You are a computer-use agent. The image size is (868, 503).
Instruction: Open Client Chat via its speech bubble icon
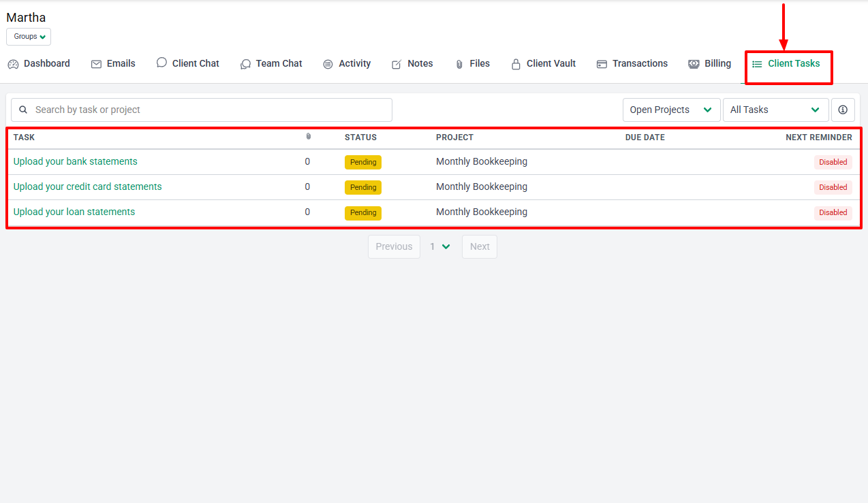tap(161, 63)
